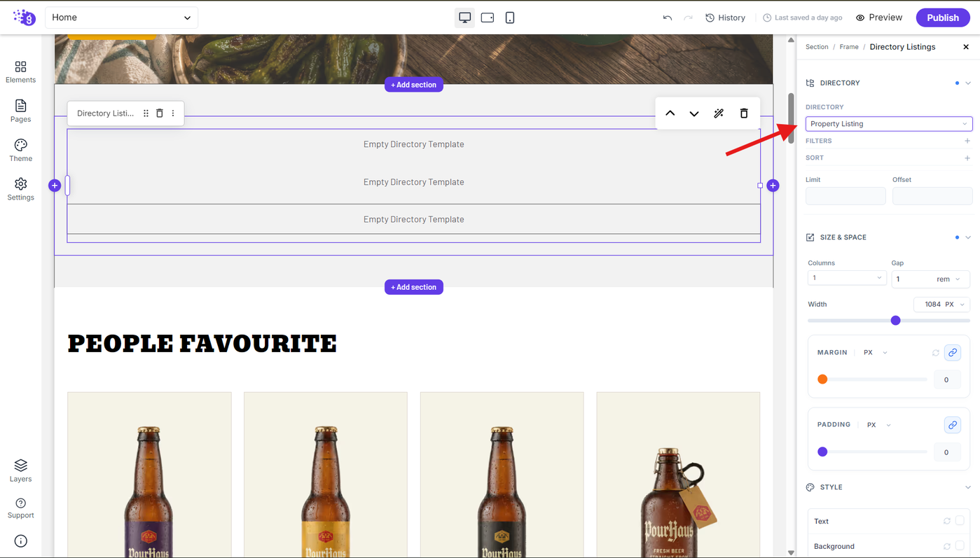Open the Pages menu in sidebar
Image resolution: width=980 pixels, height=558 pixels.
click(x=20, y=111)
